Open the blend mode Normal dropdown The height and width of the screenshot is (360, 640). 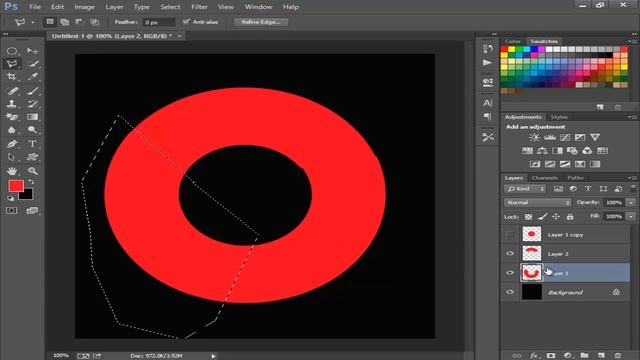click(537, 202)
